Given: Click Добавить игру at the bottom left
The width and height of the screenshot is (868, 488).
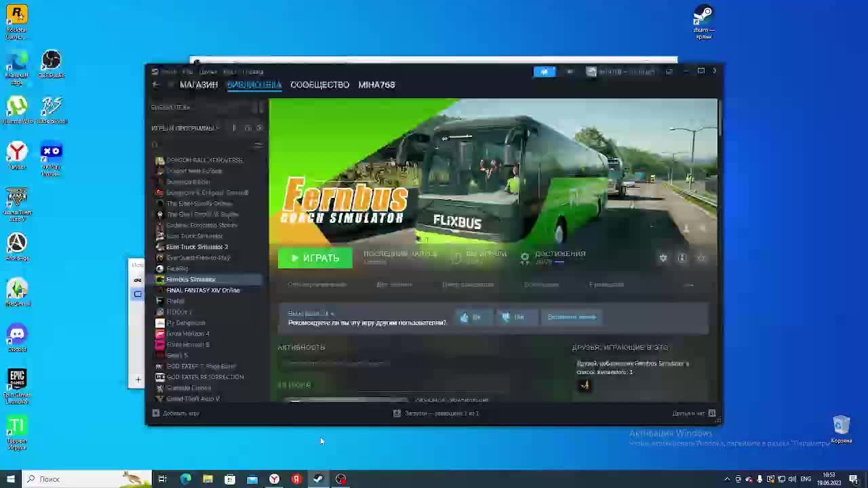Looking at the screenshot, I should [x=176, y=413].
